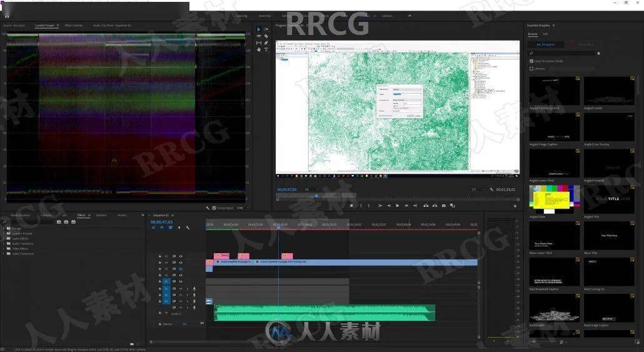Switch to Media Browser tab
Image resolution: width=644 pixels, height=352 pixels.
click(20, 215)
